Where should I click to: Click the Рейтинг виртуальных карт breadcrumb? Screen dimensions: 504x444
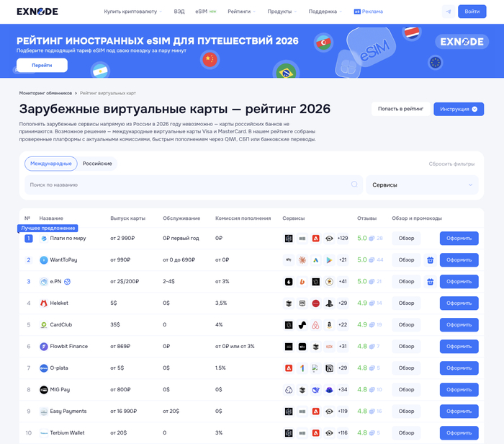click(108, 93)
